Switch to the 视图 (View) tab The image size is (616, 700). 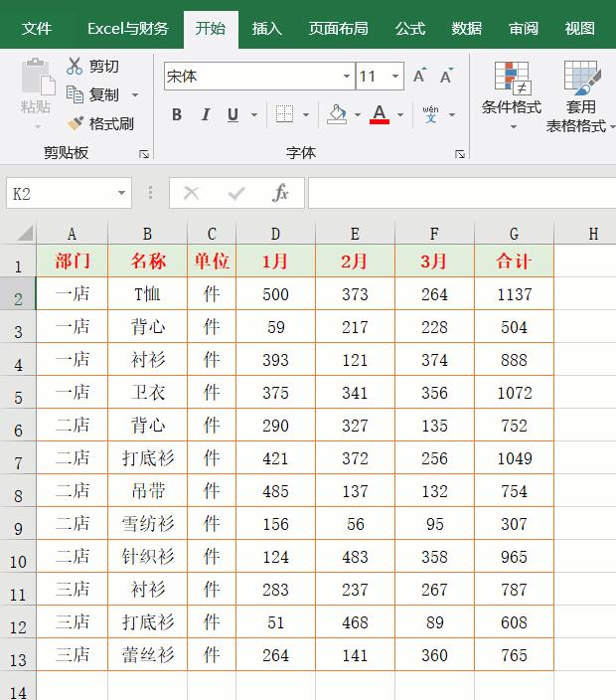580,29
